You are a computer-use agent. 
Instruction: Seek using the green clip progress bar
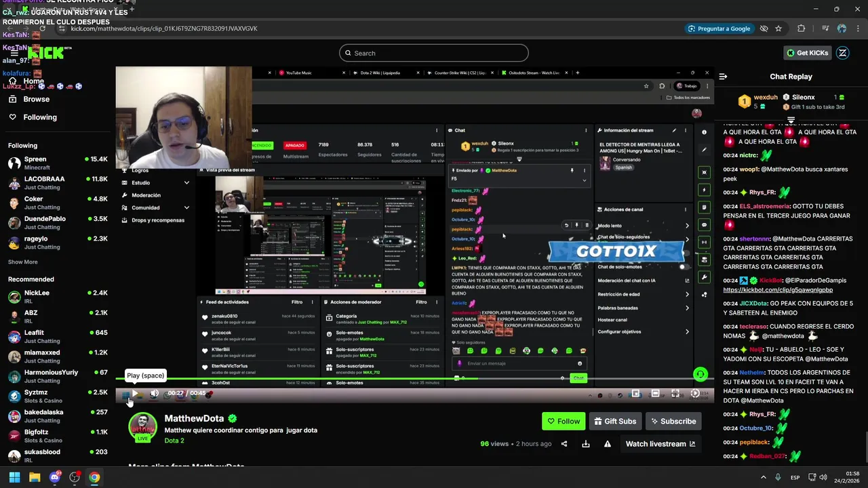pyautogui.click(x=414, y=378)
